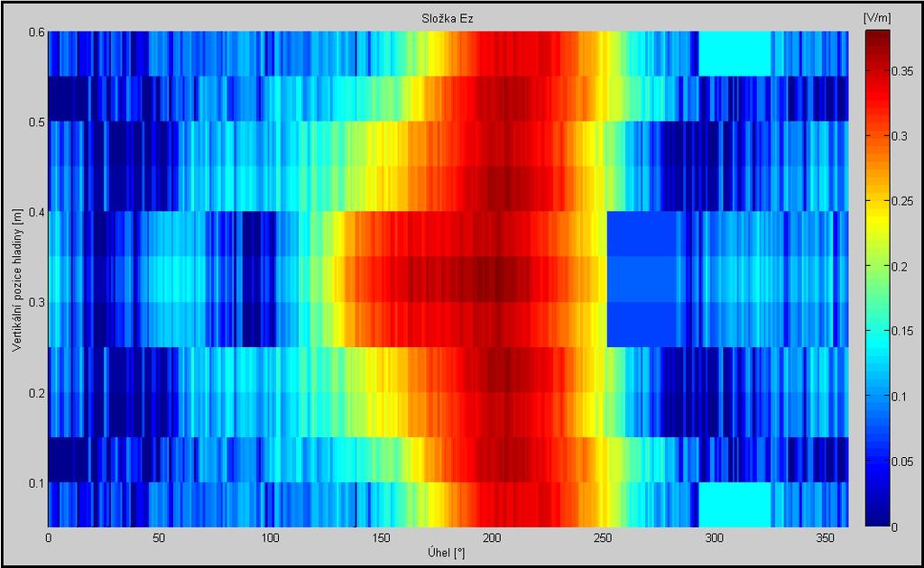This screenshot has height=568, width=924.
Task: Click the x-axis tick label '250'
Action: coord(603,538)
